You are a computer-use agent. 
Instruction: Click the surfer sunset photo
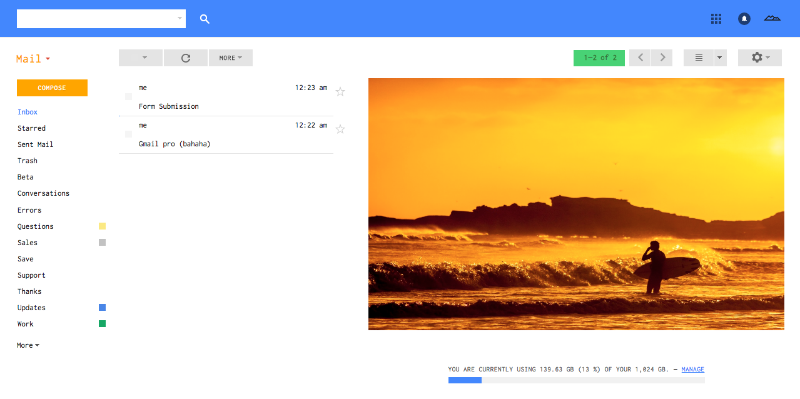[x=576, y=204]
